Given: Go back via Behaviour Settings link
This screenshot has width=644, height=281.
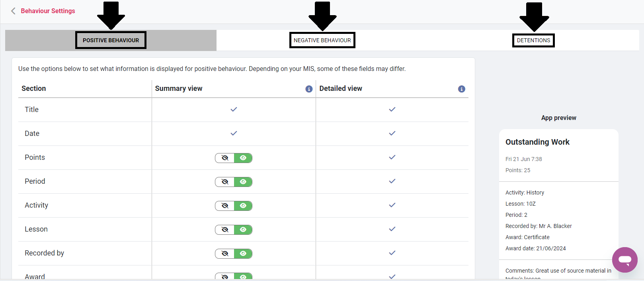Looking at the screenshot, I should pyautogui.click(x=48, y=11).
